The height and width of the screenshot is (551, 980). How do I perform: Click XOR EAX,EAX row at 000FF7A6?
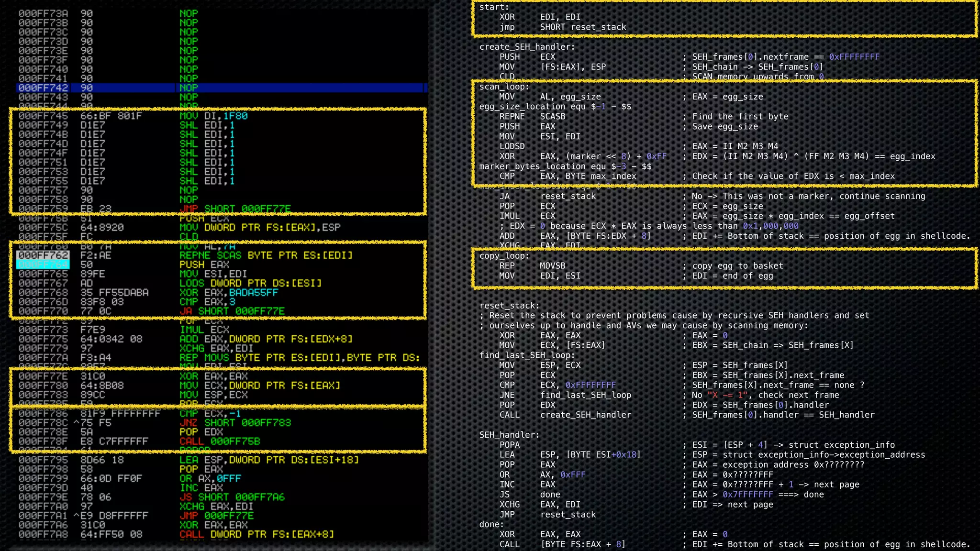point(133,525)
